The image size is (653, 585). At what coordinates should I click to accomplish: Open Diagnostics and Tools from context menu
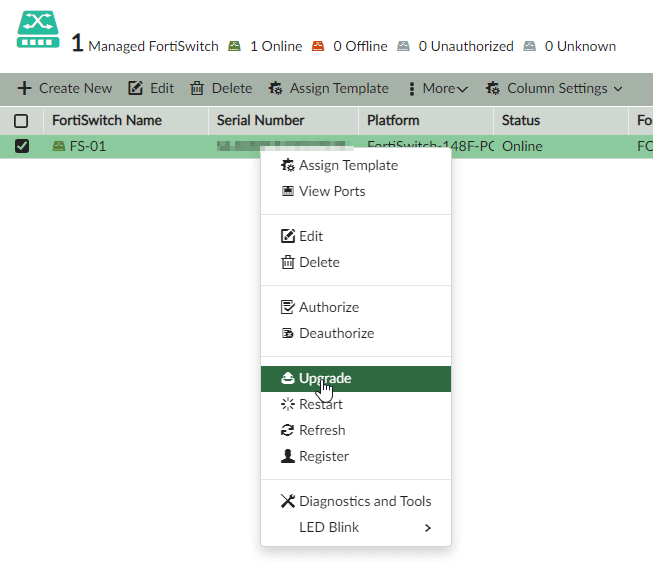pyautogui.click(x=356, y=501)
